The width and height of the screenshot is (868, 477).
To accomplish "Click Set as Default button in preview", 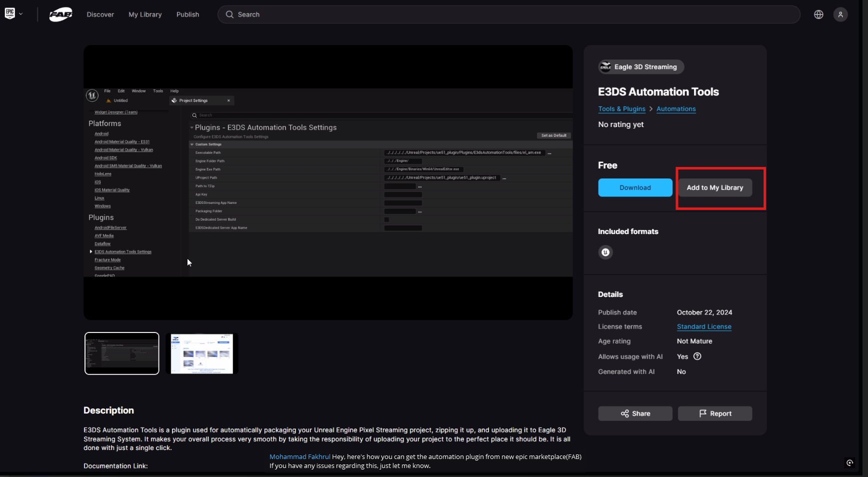I will [554, 135].
